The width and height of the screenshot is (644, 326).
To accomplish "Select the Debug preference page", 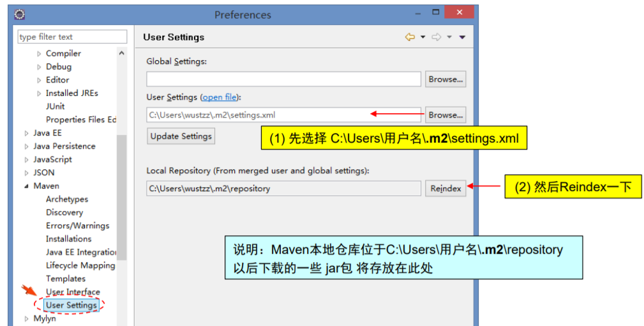I will coord(58,66).
